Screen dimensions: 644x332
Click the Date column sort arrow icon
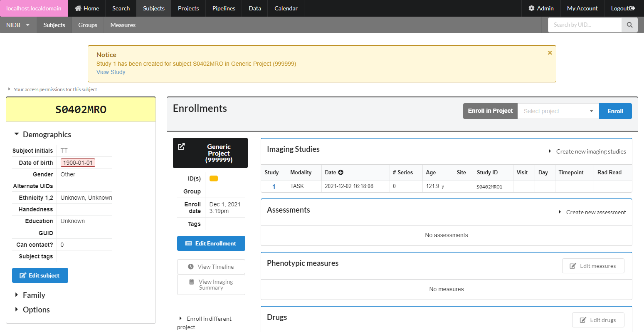pyautogui.click(x=341, y=172)
